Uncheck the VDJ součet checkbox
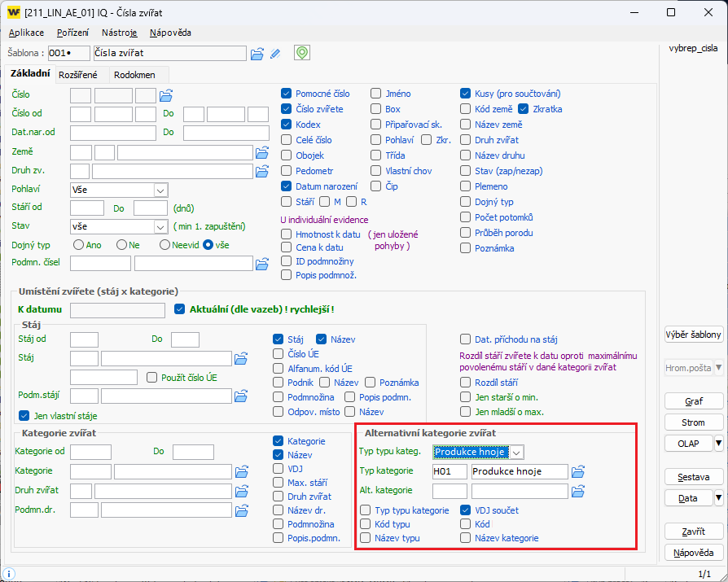Screen dimensions: 728x582 [x=466, y=510]
